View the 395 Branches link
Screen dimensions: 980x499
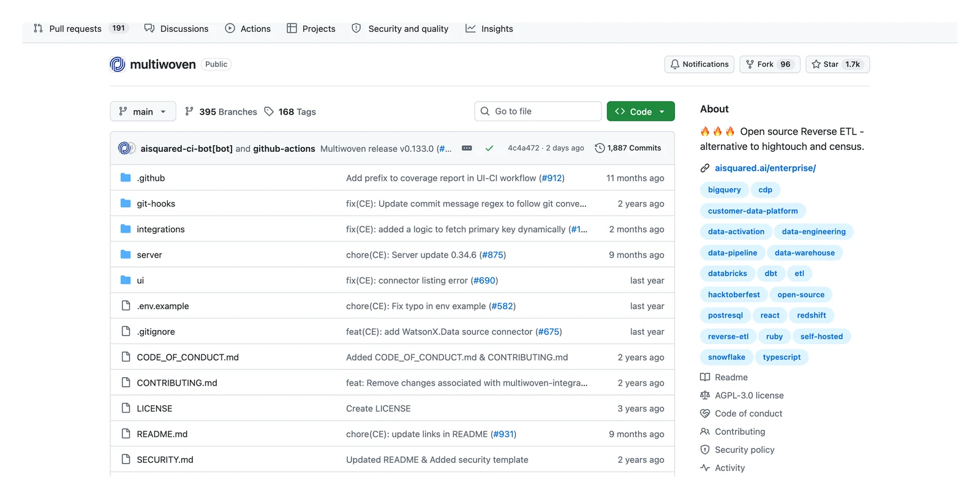pyautogui.click(x=221, y=111)
